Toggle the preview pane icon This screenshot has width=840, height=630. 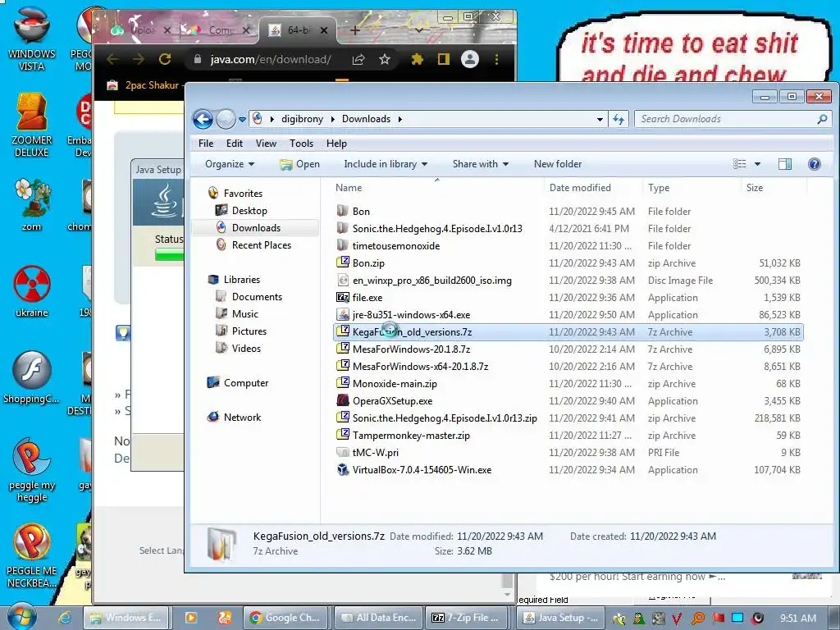tap(785, 164)
